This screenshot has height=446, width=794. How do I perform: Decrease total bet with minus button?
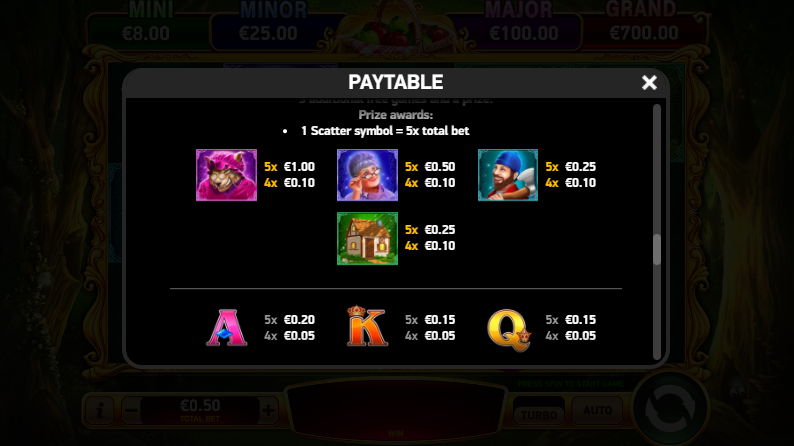coord(132,410)
